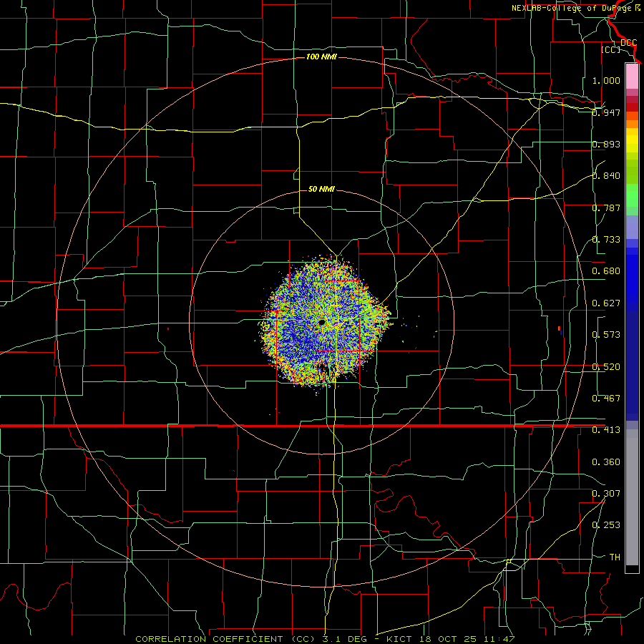Pick the red segment of the color bar
This screenshot has width=644, height=644.
coord(632,107)
